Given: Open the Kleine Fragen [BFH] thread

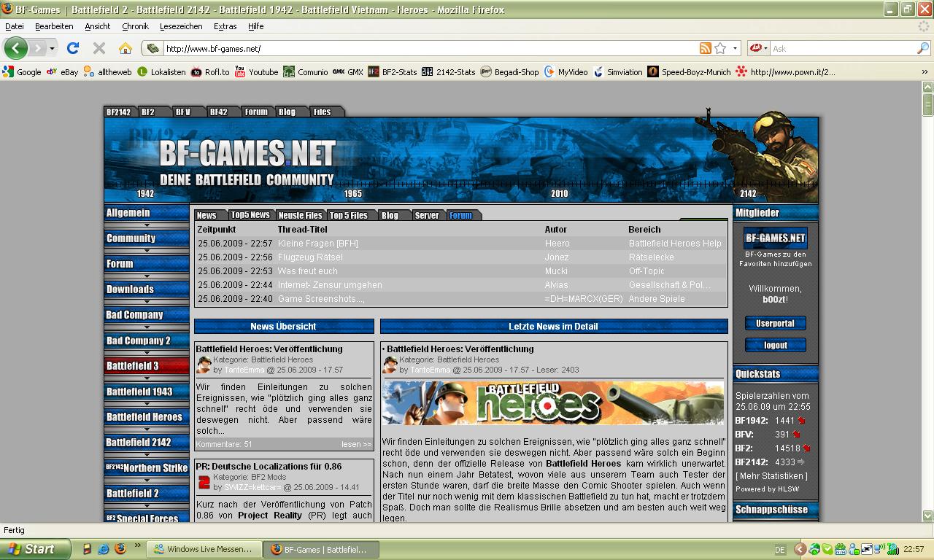Looking at the screenshot, I should coord(318,244).
